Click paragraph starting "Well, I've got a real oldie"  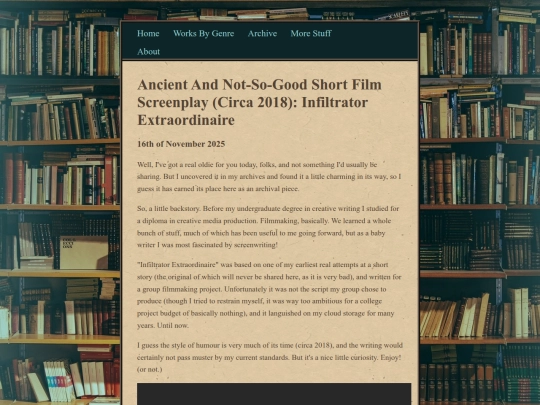[269, 177]
